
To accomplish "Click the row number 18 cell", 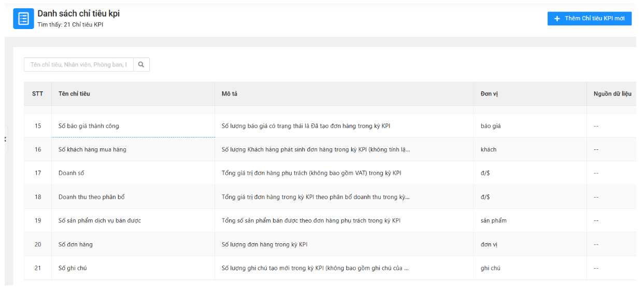I will pyautogui.click(x=38, y=197).
